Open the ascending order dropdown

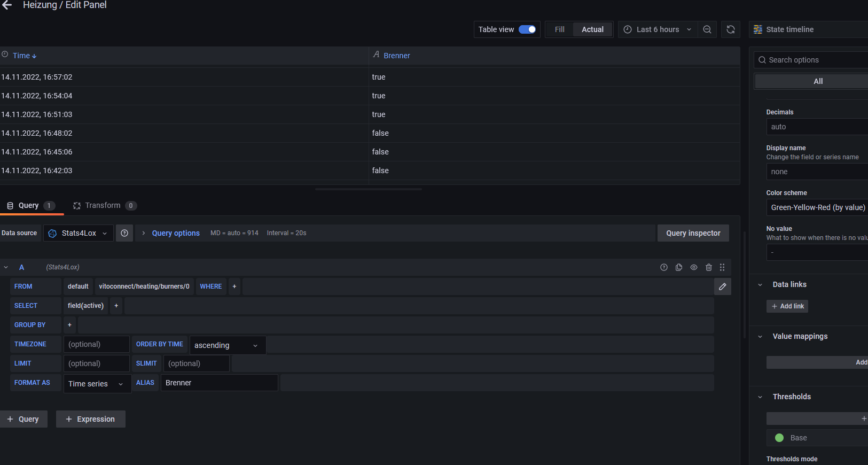pos(228,345)
